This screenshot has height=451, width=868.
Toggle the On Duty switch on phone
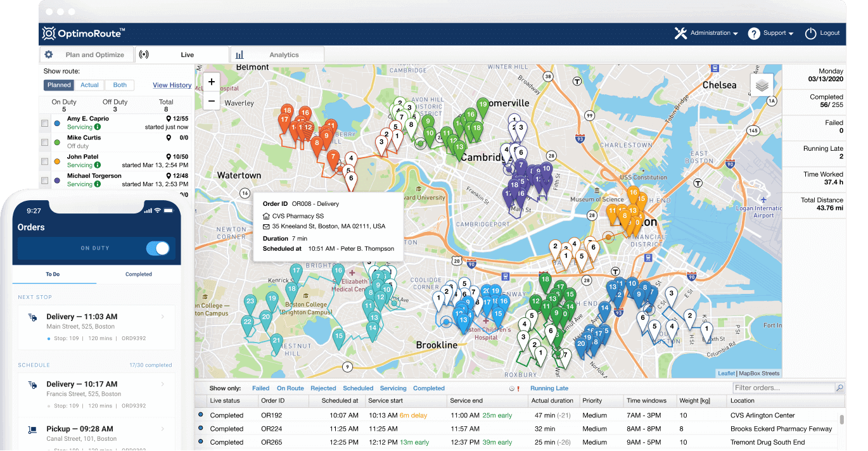[x=158, y=248]
